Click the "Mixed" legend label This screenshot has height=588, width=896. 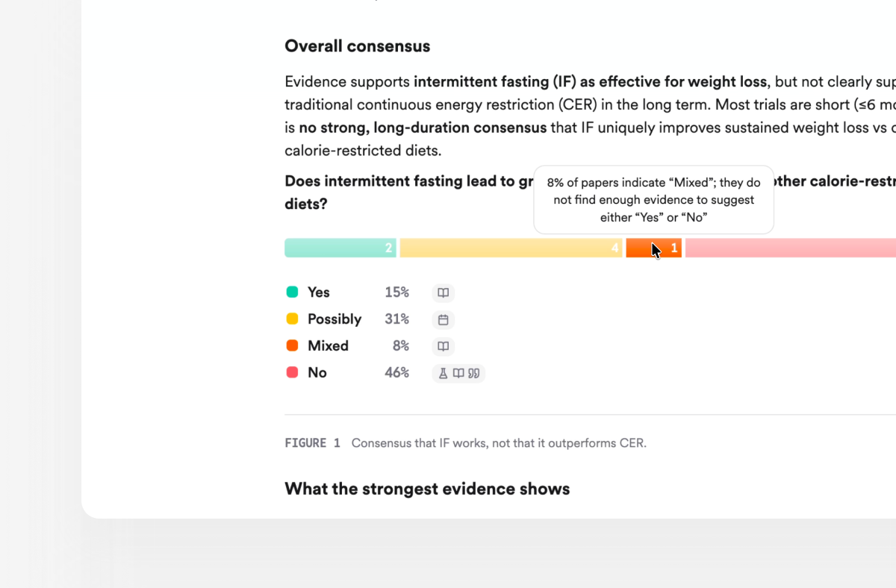point(328,346)
